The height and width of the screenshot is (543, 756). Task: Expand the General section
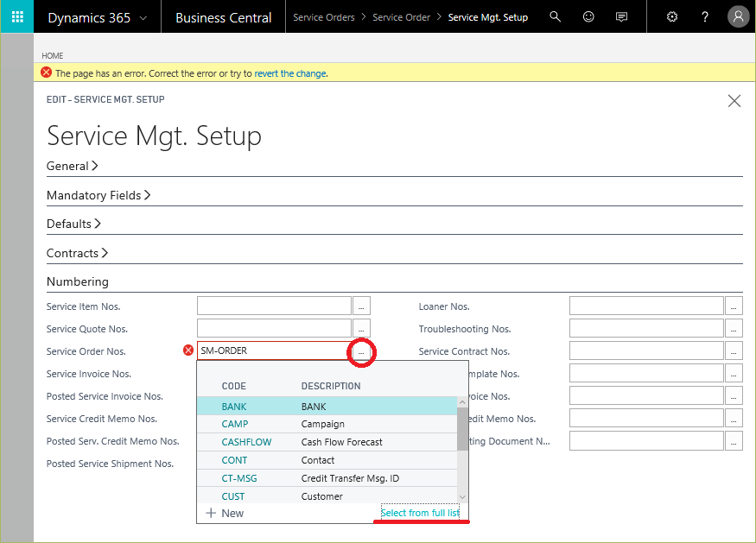pyautogui.click(x=72, y=166)
